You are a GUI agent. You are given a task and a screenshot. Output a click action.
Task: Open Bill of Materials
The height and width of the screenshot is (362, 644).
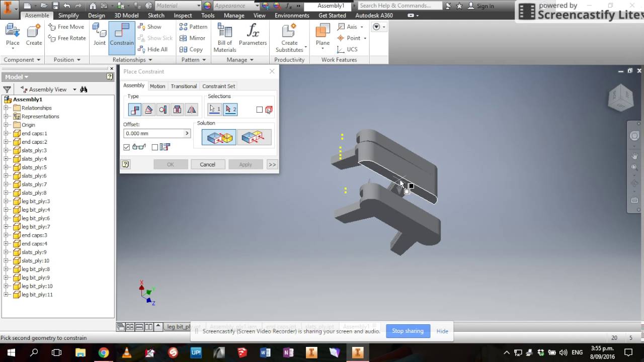[x=225, y=38]
